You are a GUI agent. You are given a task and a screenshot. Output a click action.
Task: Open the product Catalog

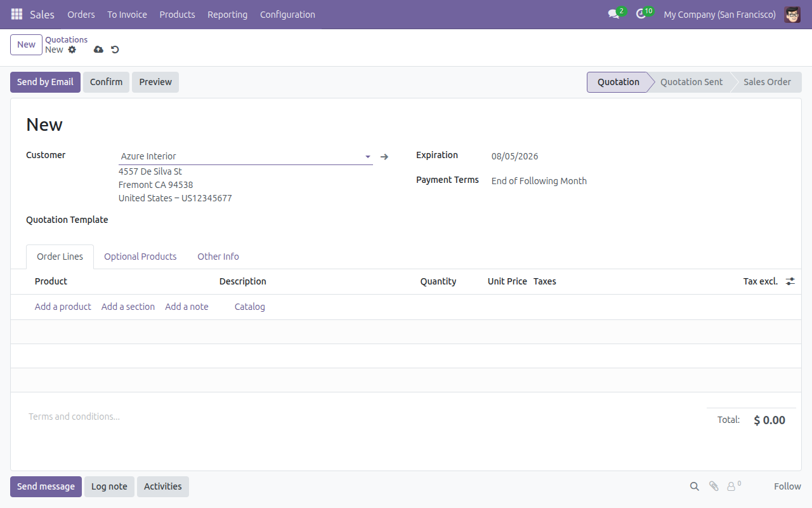250,307
